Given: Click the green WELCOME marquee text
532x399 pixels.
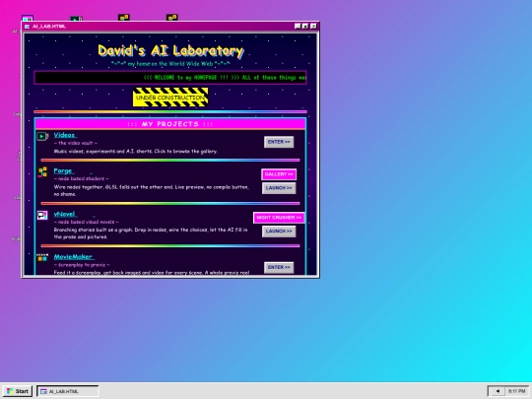Looking at the screenshot, I should coord(225,78).
